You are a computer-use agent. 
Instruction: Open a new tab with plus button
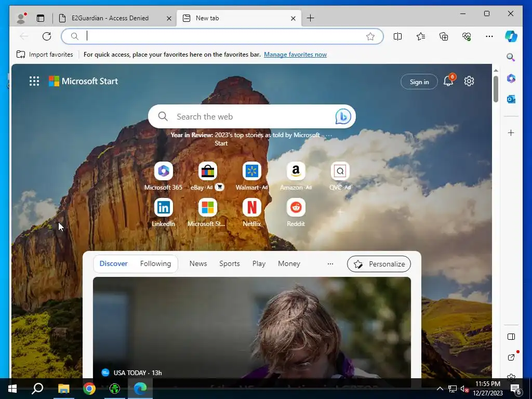[310, 18]
